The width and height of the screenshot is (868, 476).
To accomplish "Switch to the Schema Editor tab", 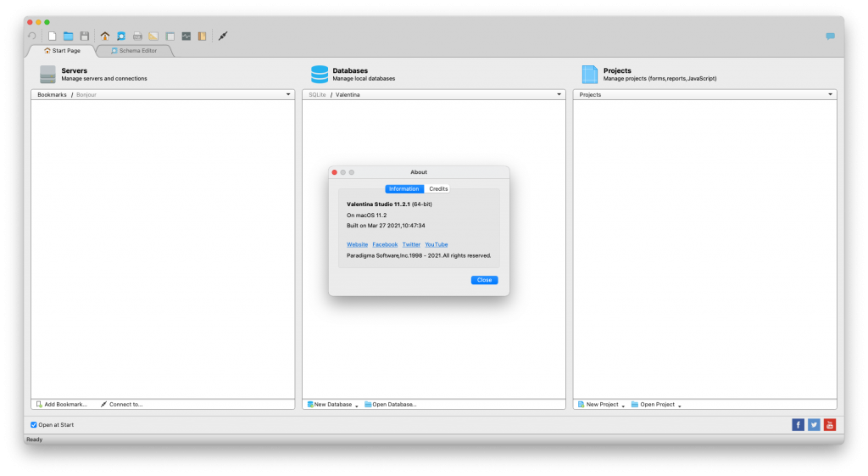I will click(134, 50).
